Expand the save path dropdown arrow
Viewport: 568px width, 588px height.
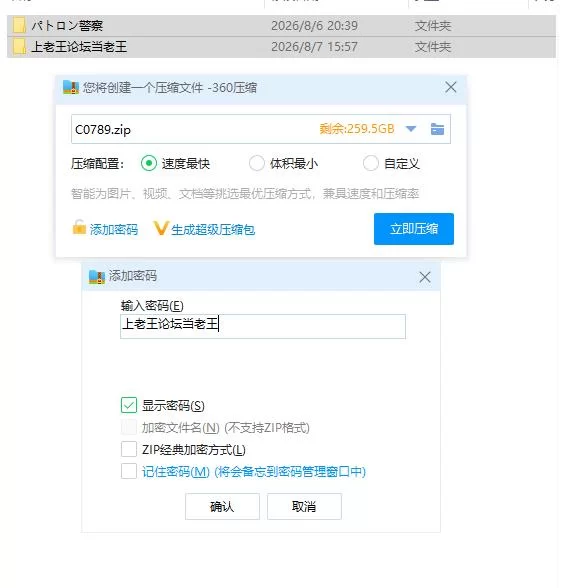pos(411,129)
